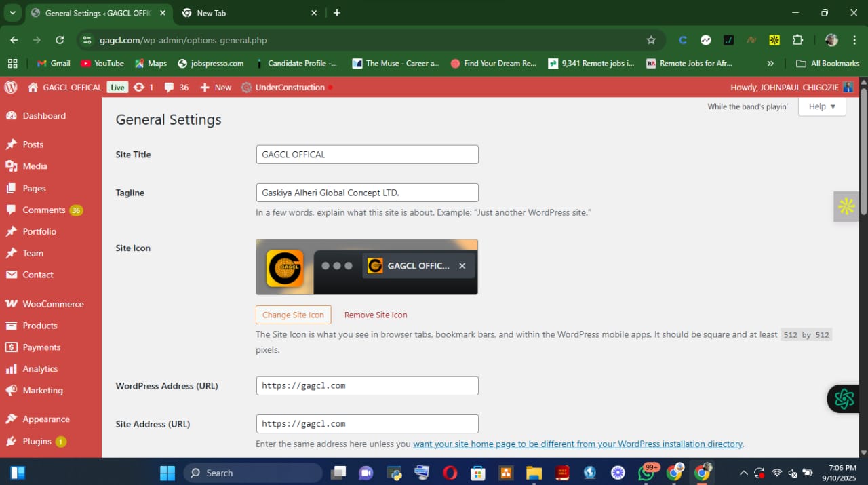Open WhatsApp from the taskbar
This screenshot has width=868, height=485.
pos(646,473)
